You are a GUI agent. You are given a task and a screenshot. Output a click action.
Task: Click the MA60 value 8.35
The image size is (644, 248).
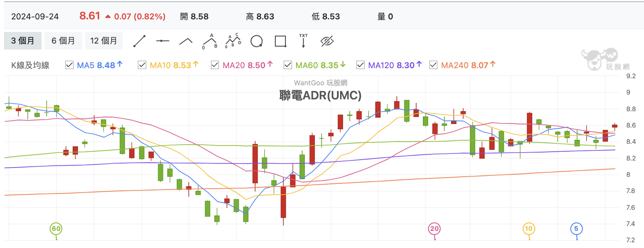329,65
